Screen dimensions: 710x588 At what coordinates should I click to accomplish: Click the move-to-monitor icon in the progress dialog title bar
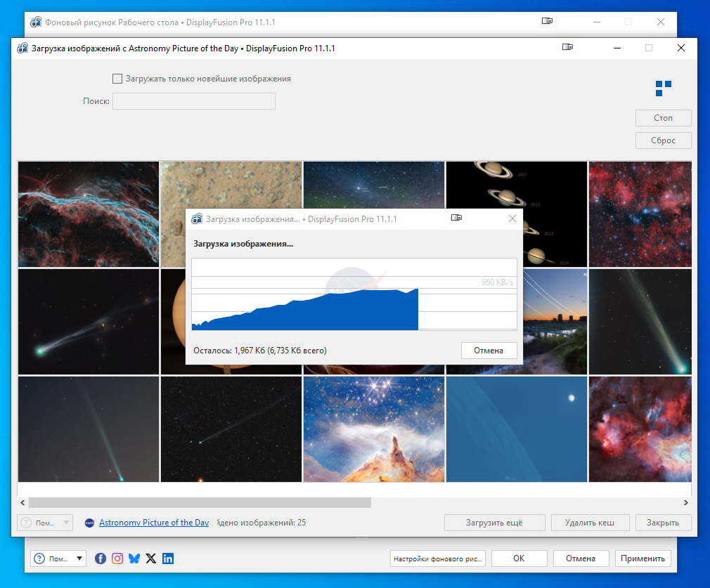(457, 218)
